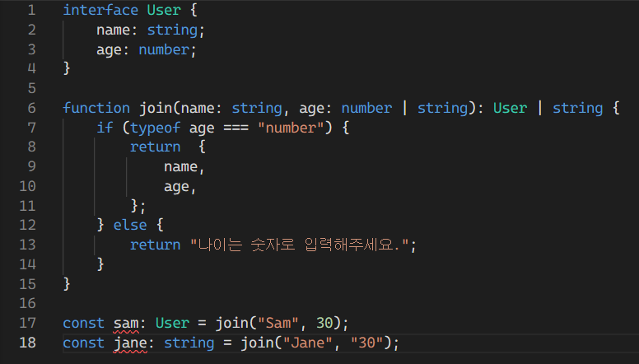Click the "30" string literal on line 18
Image resolution: width=639 pixels, height=364 pixels.
[366, 343]
